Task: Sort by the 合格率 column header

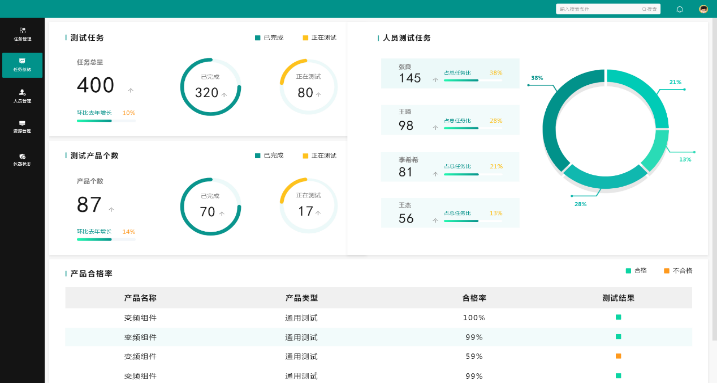Action: point(474,298)
